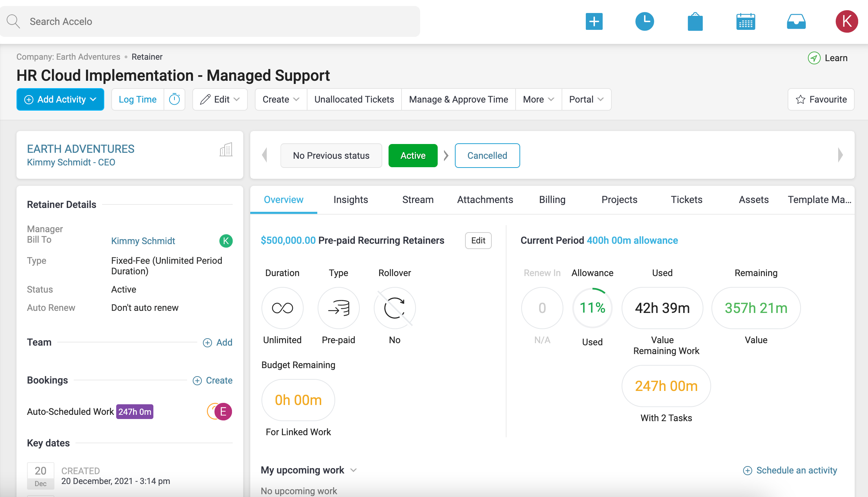This screenshot has height=497, width=868.
Task: Expand My upcoming work chevron
Action: click(353, 470)
